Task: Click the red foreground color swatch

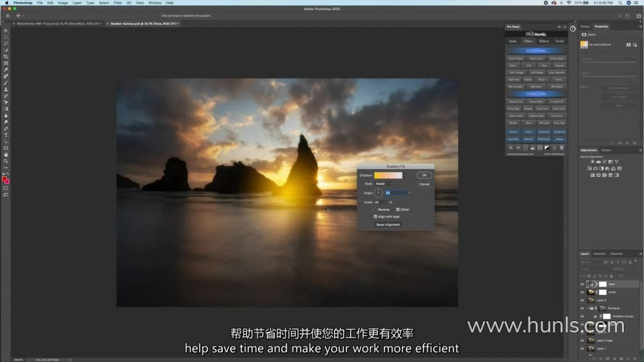Action: [4, 179]
